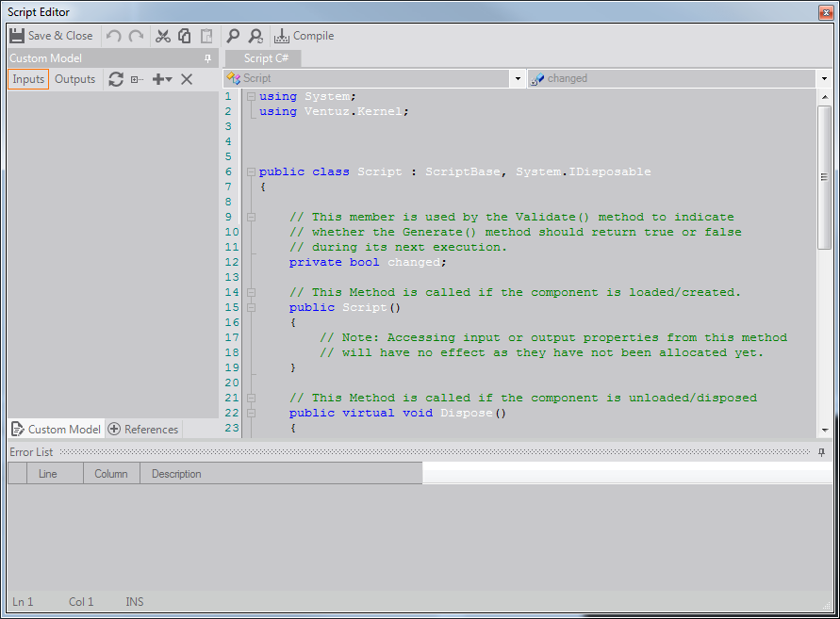Open the 'changed' member dropdown

[x=824, y=79]
